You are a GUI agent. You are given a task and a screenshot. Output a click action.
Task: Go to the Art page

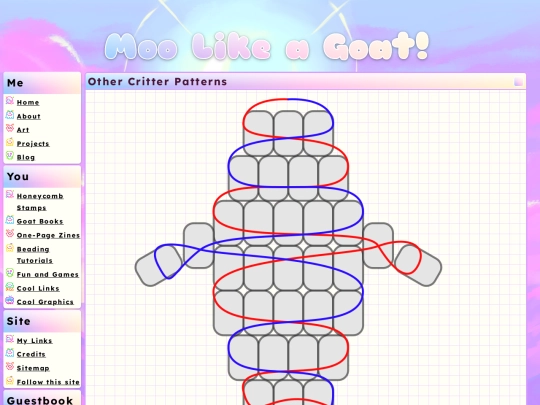click(x=23, y=130)
